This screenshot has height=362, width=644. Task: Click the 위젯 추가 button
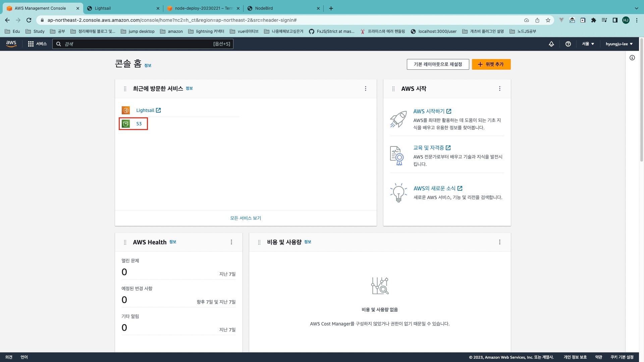coord(491,64)
